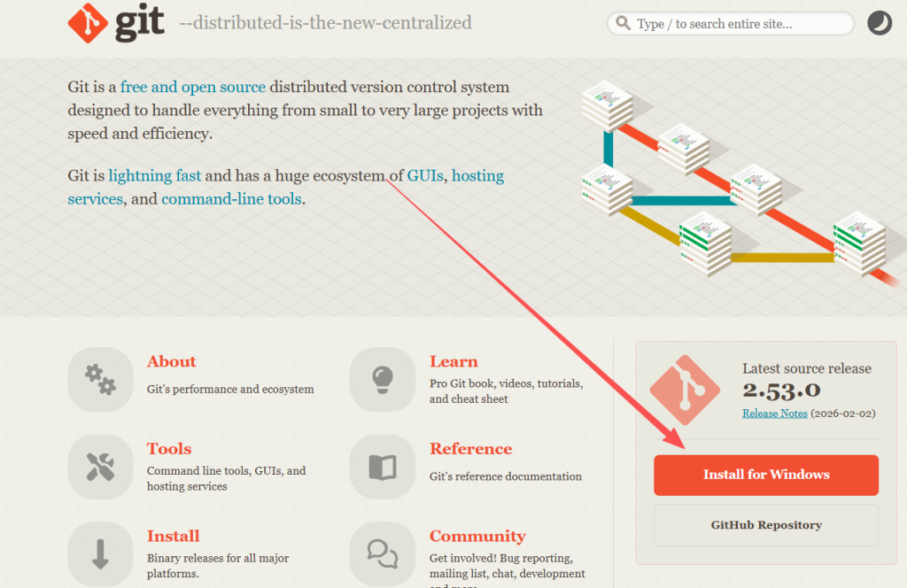Screen dimensions: 907x588
Task: Click the About gears icon
Action: (x=100, y=379)
